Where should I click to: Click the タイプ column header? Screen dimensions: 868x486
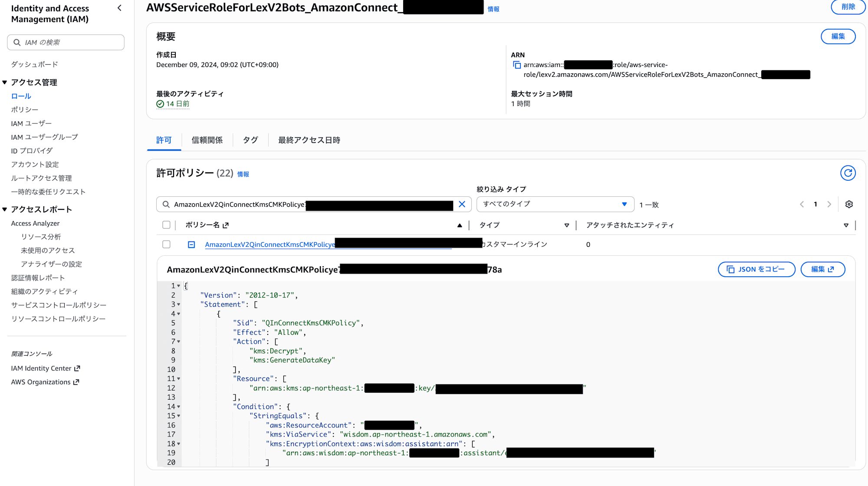490,225
